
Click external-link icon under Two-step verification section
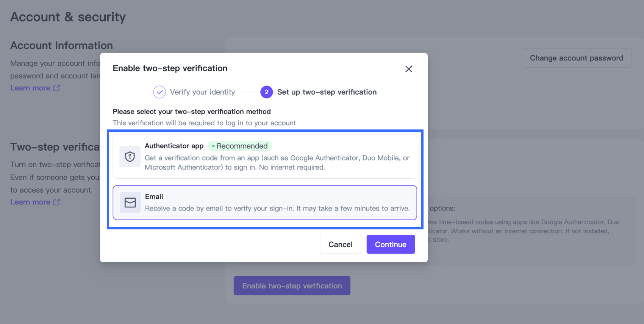tap(57, 202)
